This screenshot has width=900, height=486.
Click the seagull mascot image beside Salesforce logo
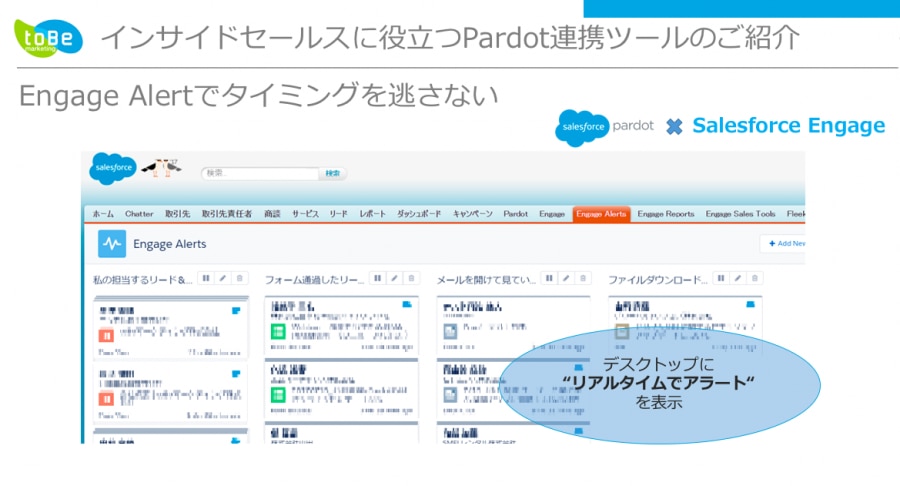(x=162, y=168)
